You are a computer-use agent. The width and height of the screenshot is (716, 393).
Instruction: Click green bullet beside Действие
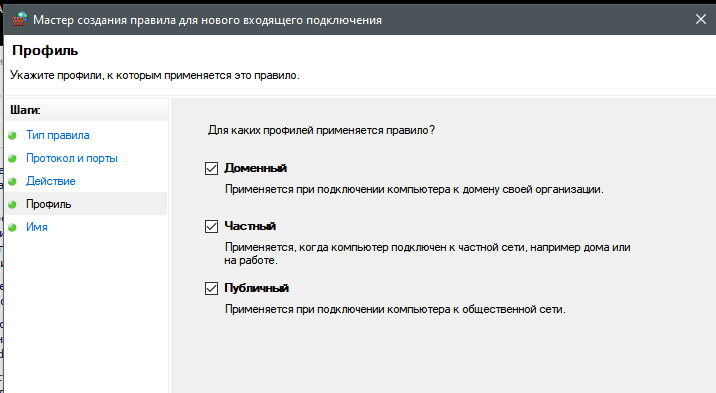click(12, 181)
